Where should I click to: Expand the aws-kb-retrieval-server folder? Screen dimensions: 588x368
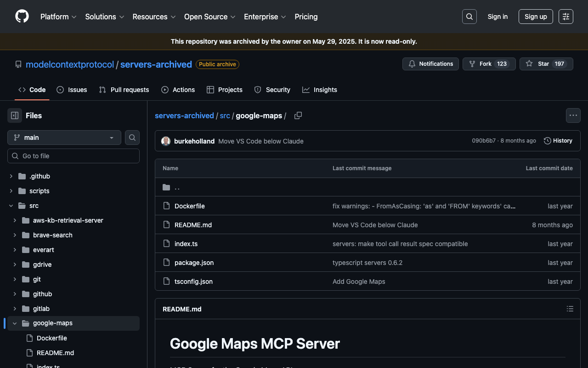(15, 220)
